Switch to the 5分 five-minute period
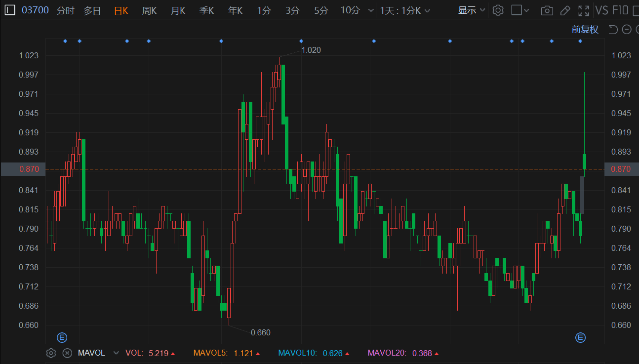 point(321,10)
